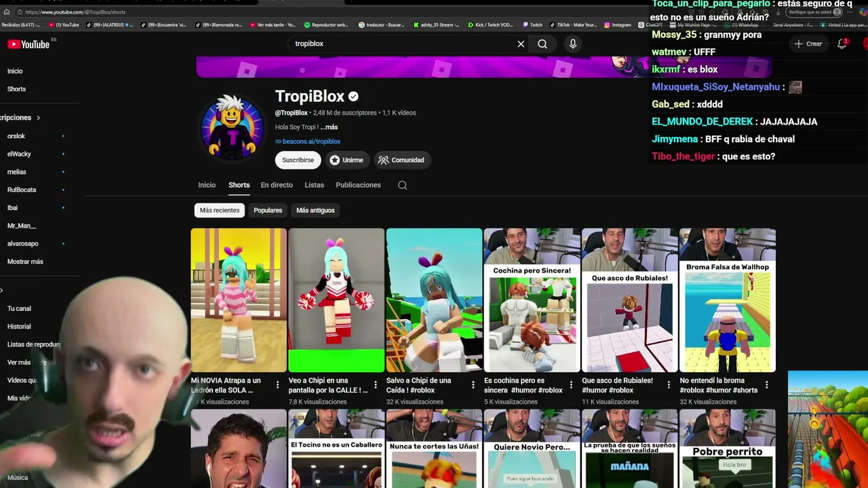This screenshot has height=488, width=868.
Task: Expand the channel description with ...más
Action: click(x=329, y=127)
